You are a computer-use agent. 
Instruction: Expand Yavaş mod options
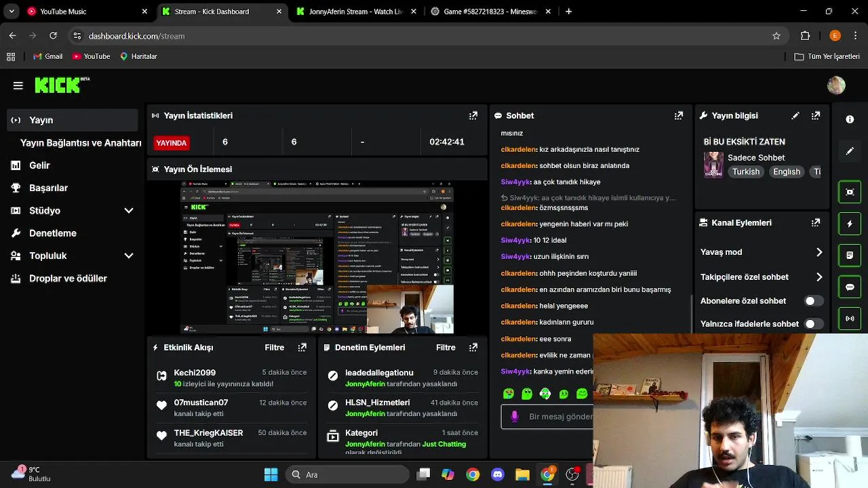click(x=819, y=252)
